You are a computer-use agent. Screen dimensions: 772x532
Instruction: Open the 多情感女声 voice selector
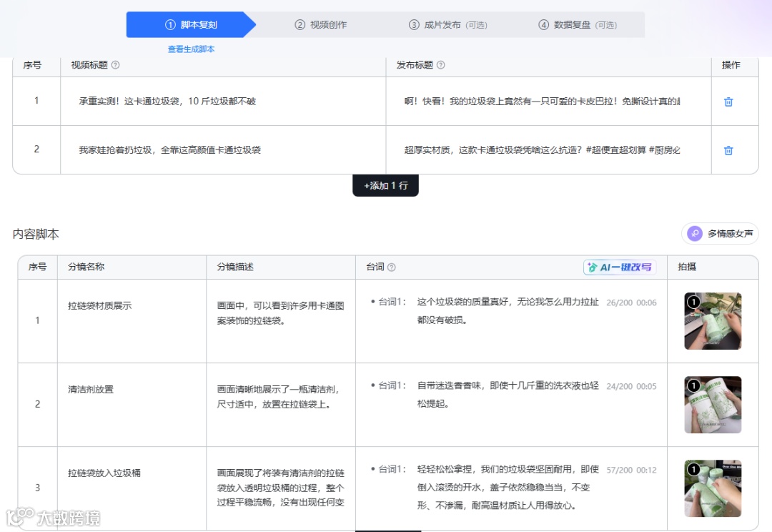point(720,233)
